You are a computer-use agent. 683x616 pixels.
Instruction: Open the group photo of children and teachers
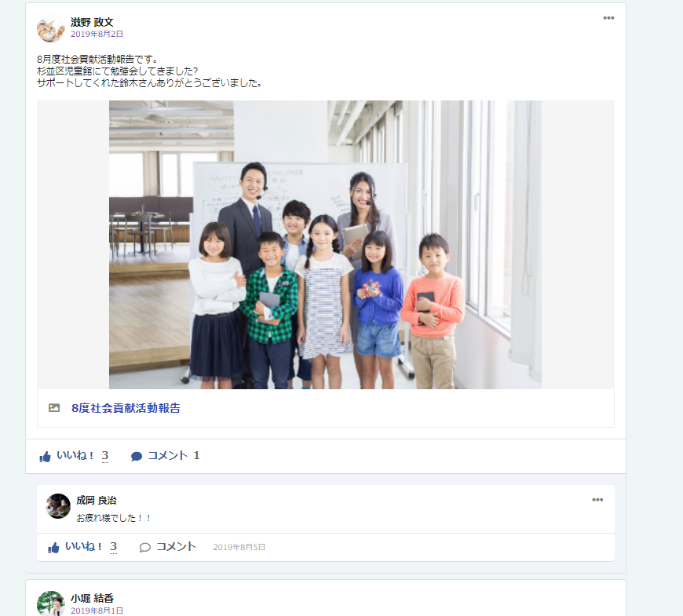coord(325,245)
